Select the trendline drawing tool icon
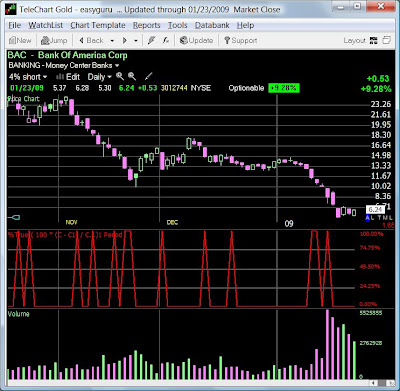Image resolution: width=400 pixels, height=391 pixels. pyautogui.click(x=148, y=77)
